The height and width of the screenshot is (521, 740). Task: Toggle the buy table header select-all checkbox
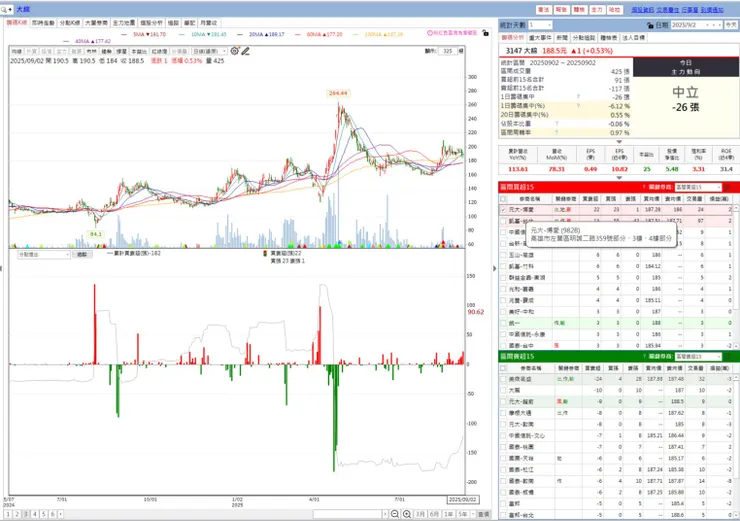point(503,199)
